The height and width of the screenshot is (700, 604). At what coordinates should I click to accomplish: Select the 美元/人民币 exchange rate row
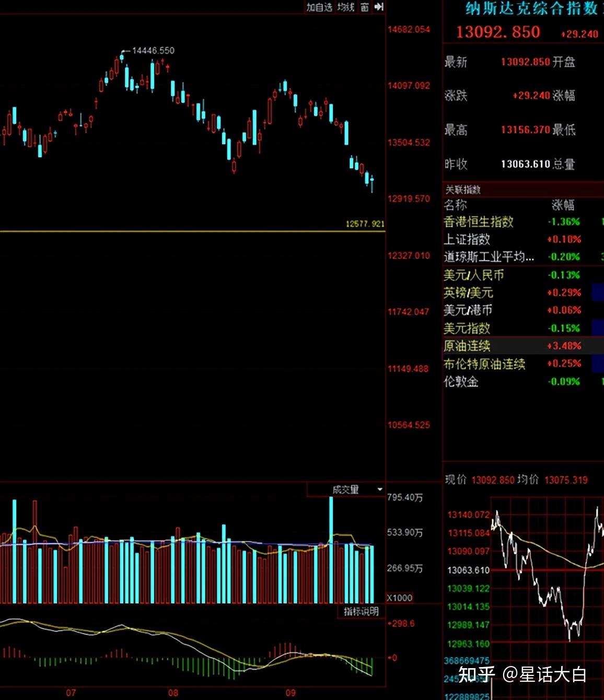pyautogui.click(x=473, y=275)
